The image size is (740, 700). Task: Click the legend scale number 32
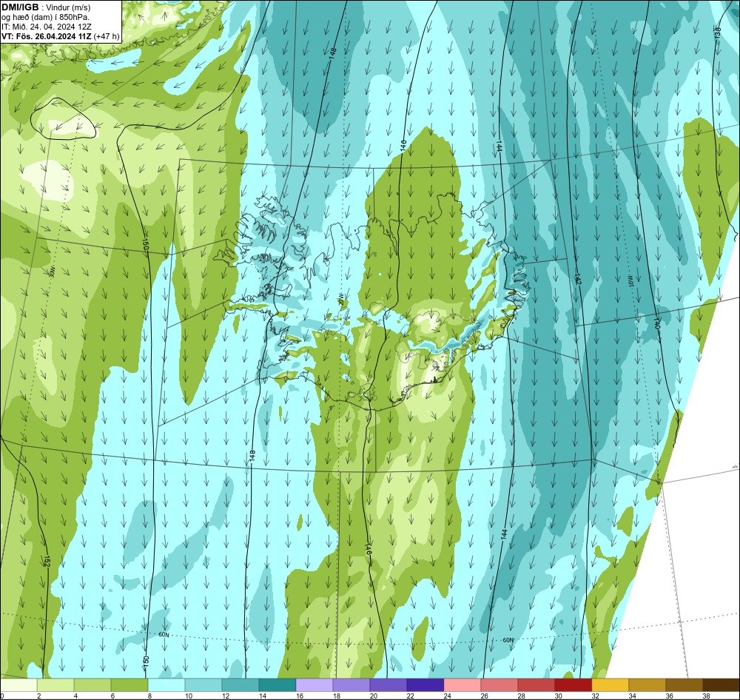coord(595,696)
